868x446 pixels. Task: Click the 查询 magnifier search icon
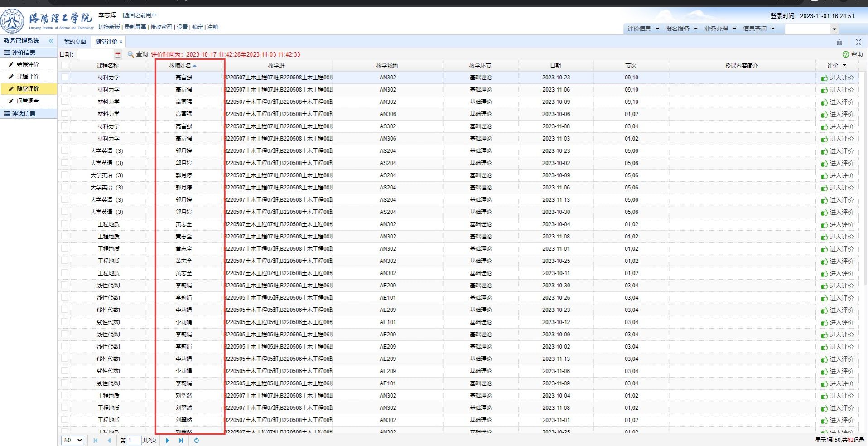[131, 54]
